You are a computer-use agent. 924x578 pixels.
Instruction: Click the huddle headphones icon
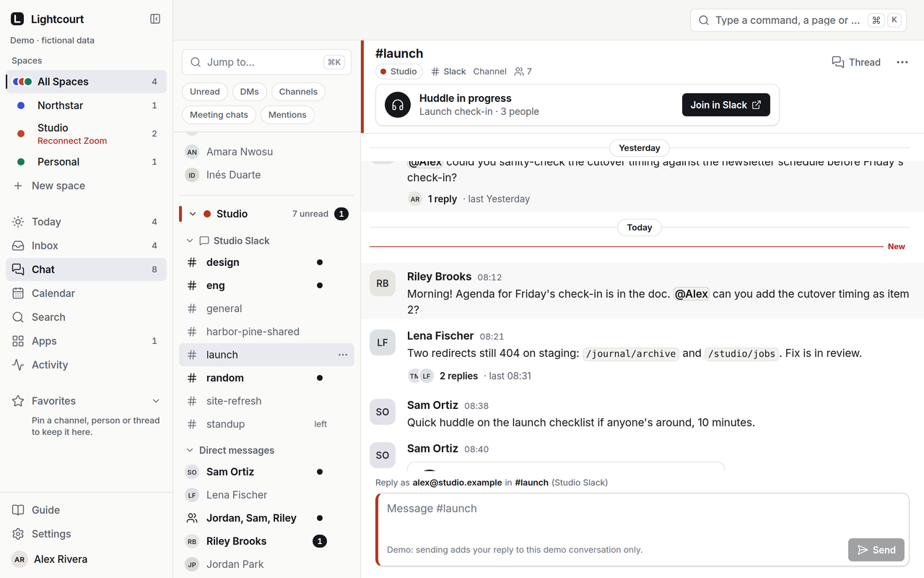tap(398, 105)
